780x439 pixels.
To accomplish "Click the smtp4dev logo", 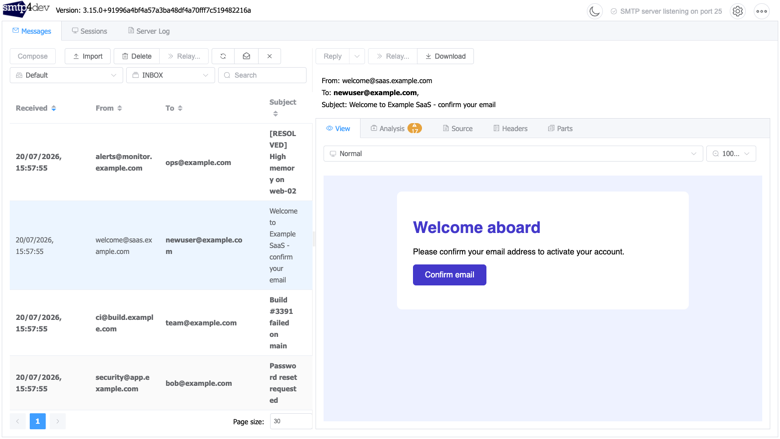I will [26, 9].
